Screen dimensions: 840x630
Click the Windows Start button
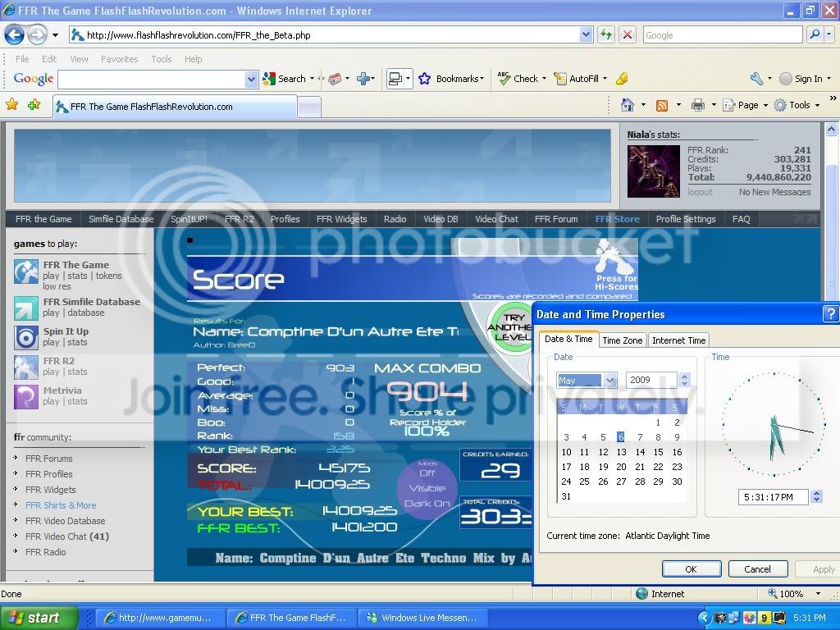39,618
